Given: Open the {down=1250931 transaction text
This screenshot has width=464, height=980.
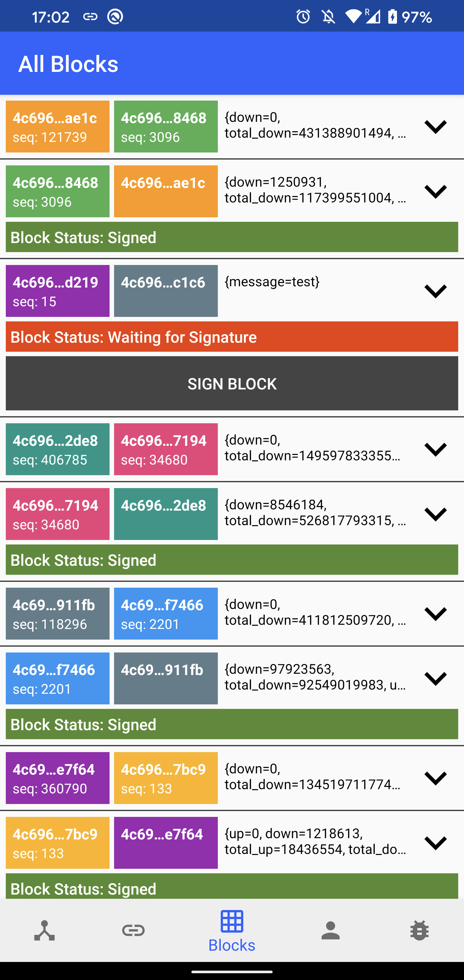Looking at the screenshot, I should (315, 190).
